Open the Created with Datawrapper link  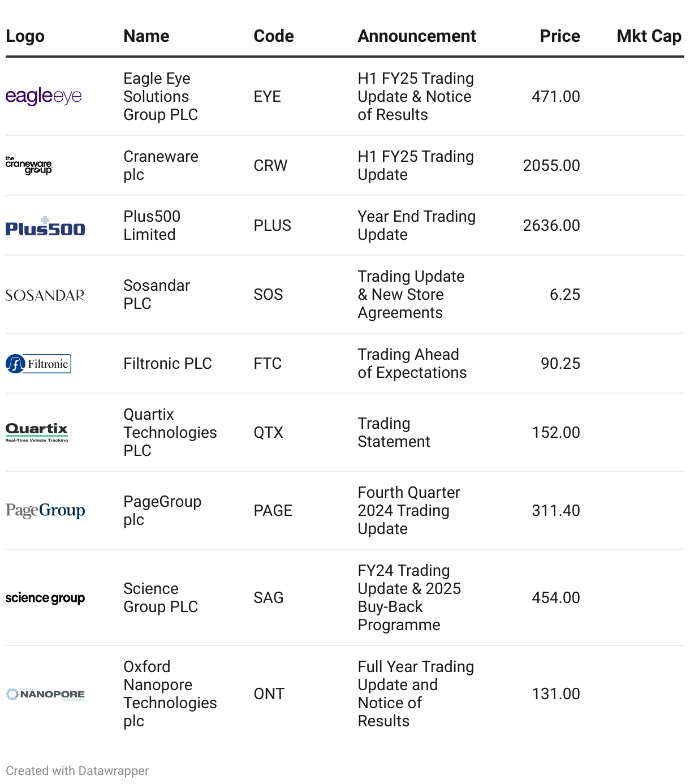tap(77, 770)
